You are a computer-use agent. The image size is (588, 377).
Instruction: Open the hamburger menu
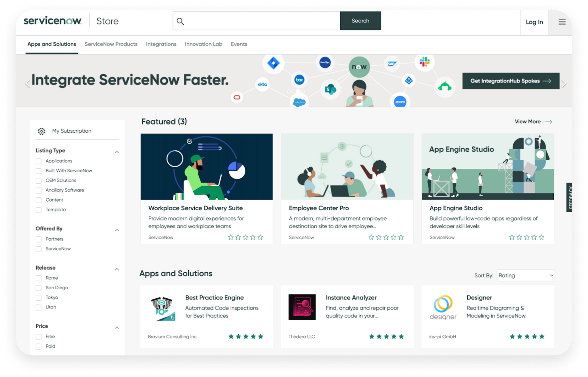coord(562,22)
